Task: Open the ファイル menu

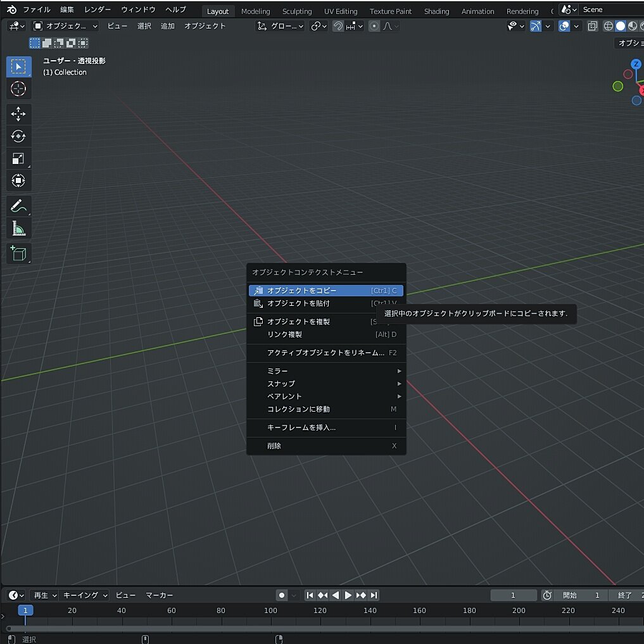Action: click(37, 9)
